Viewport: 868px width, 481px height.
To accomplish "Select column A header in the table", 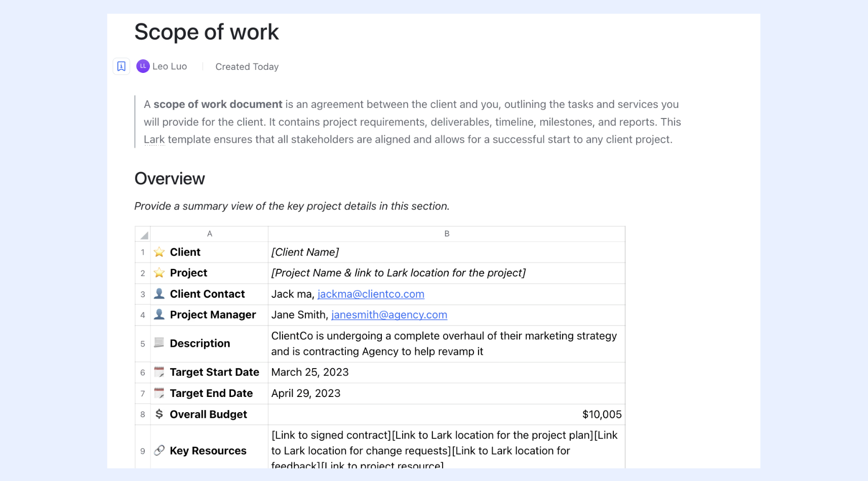I will click(x=209, y=234).
